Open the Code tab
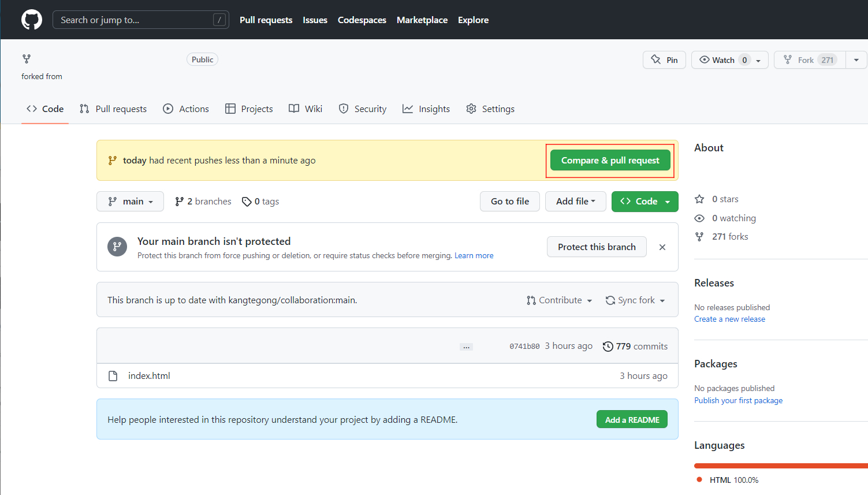This screenshot has height=495, width=868. coord(45,109)
